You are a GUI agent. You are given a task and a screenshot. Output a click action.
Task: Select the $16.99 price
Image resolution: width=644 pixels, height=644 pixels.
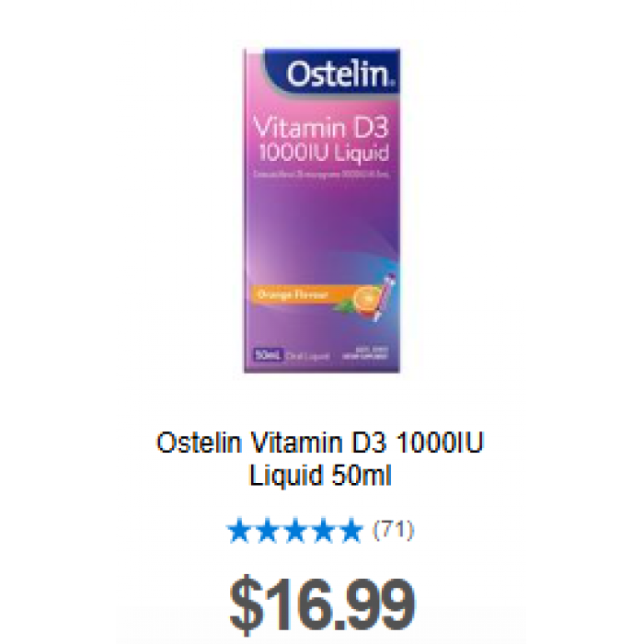coord(322,607)
